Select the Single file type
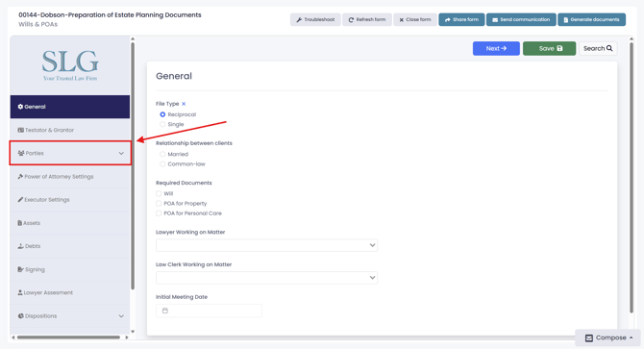This screenshot has height=349, width=644. coord(162,124)
